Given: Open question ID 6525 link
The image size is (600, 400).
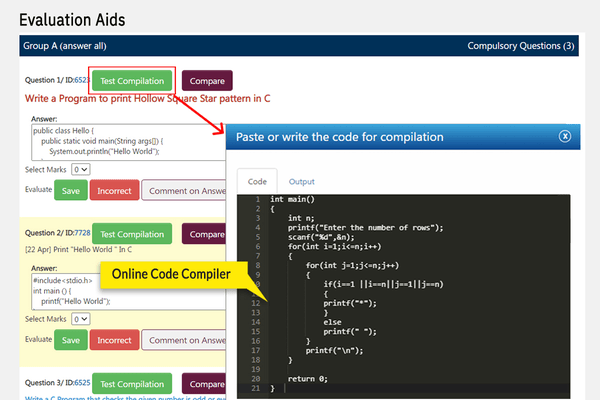Looking at the screenshot, I should [x=82, y=382].
